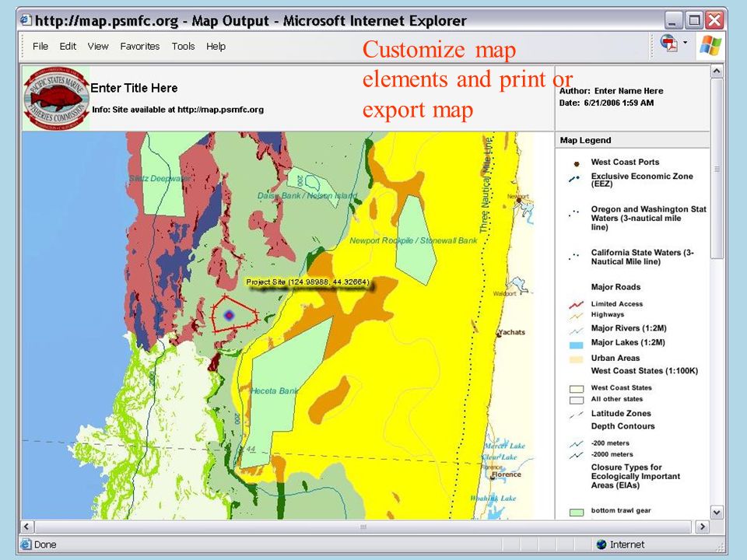Click the Done status page icon
Screen dimensions: 747x560
26,544
